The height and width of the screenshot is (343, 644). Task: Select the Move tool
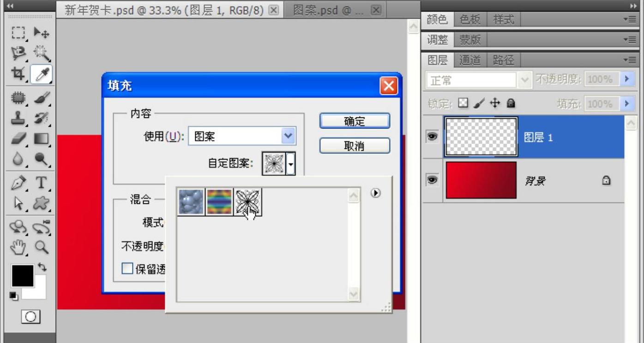(x=42, y=33)
